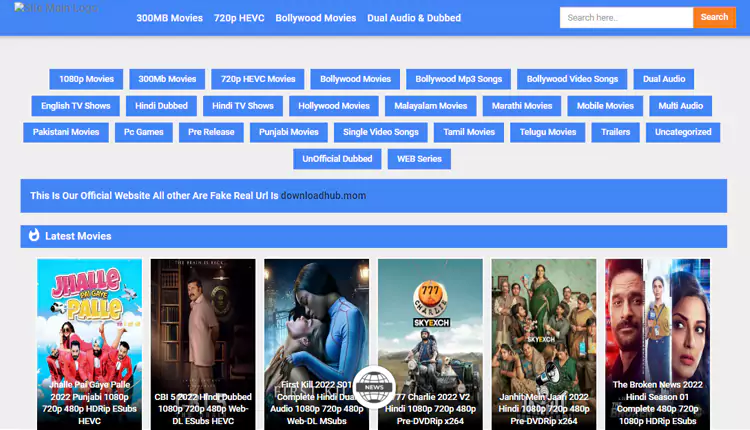
Task: Select the 1080p Movies category button
Action: (x=86, y=79)
